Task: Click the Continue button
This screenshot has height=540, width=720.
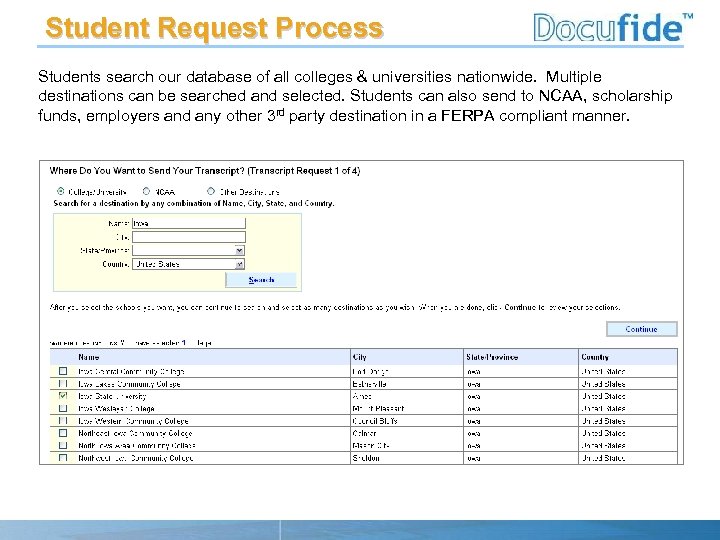Action: (641, 329)
